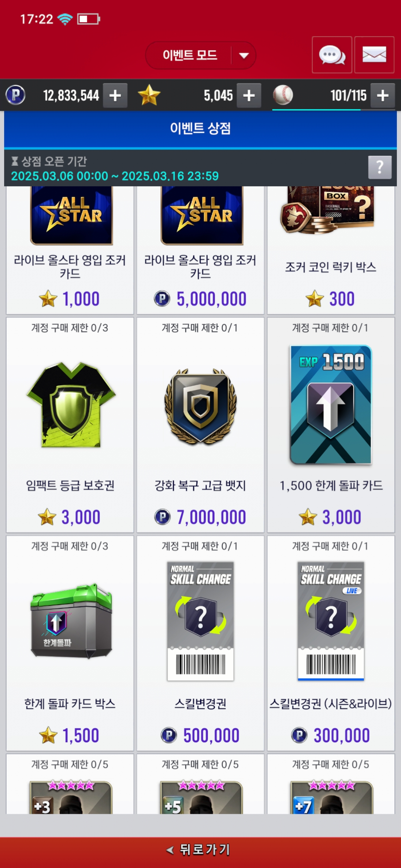The image size is (401, 868).
Task: Buy 스킬변경권 for 500,000 points
Action: coord(200,643)
